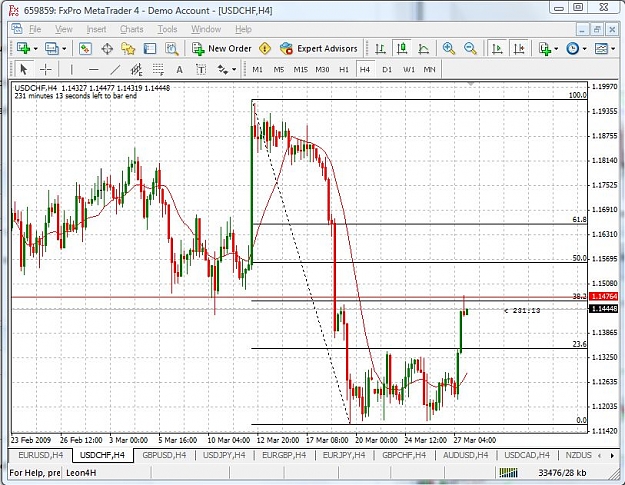Switch to EURJPY,H4 chart tab
The height and width of the screenshot is (485, 625).
pos(344,455)
